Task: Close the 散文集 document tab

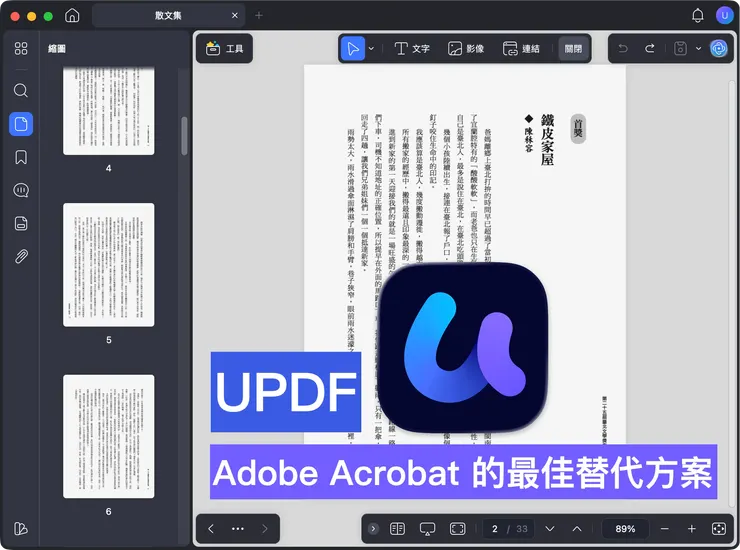Action: coord(235,16)
